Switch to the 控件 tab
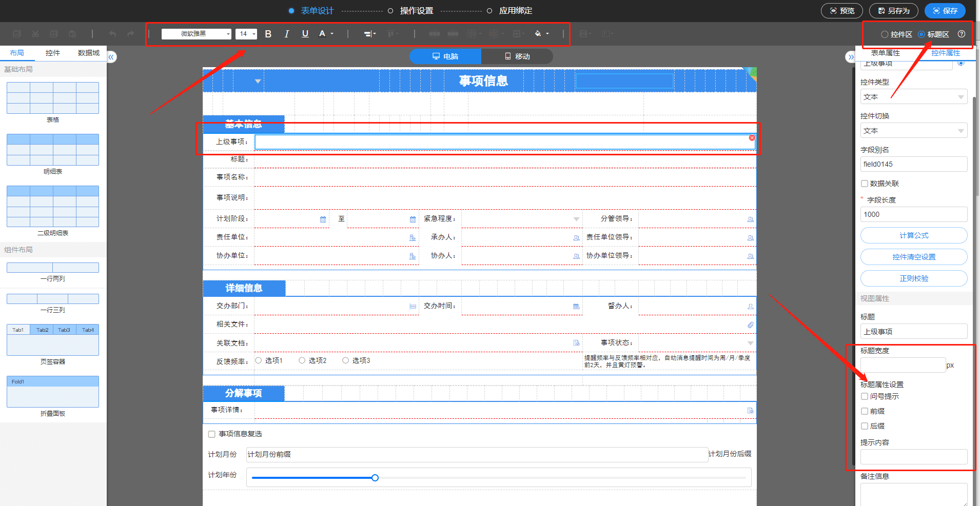 pyautogui.click(x=52, y=53)
